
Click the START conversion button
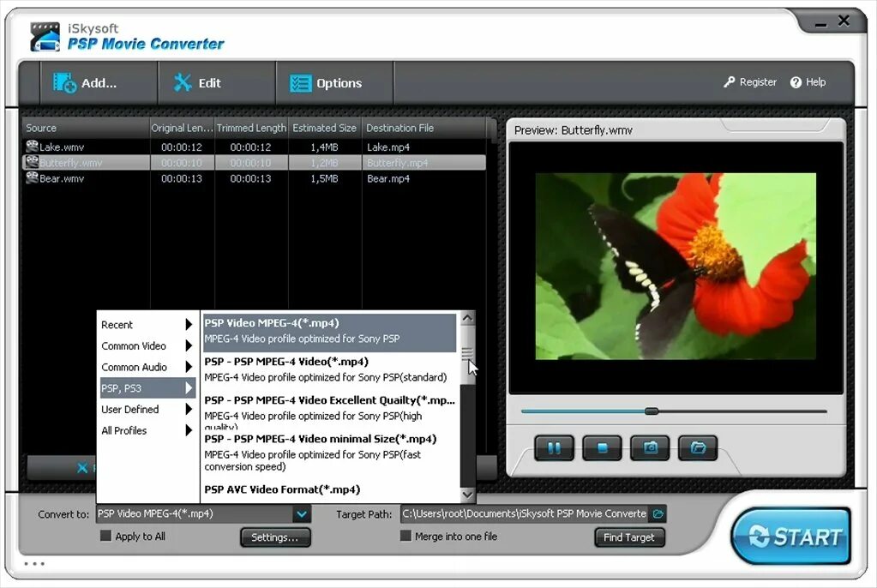791,536
